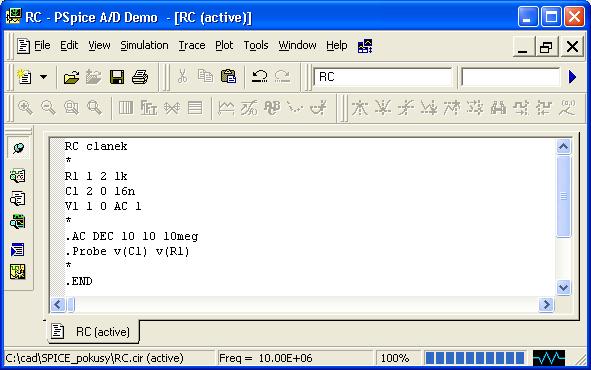Click the bottom yellow sidebar icon
Image resolution: width=591 pixels, height=370 pixels.
pos(18,272)
